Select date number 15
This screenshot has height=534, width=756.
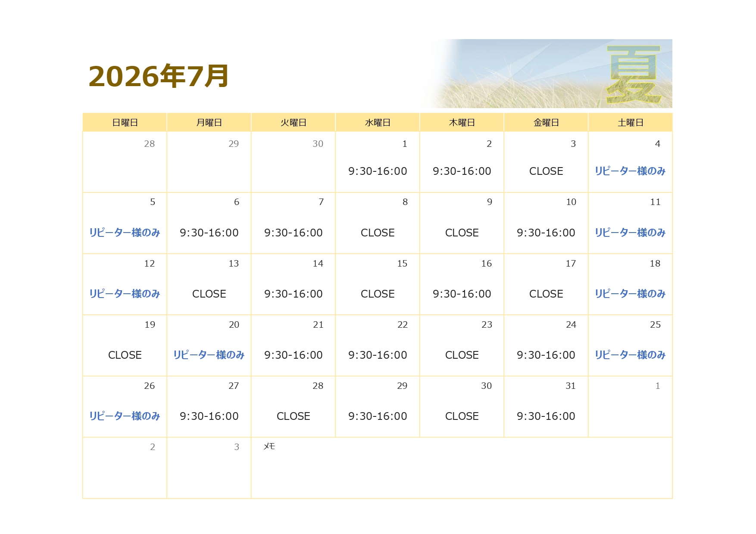point(402,264)
